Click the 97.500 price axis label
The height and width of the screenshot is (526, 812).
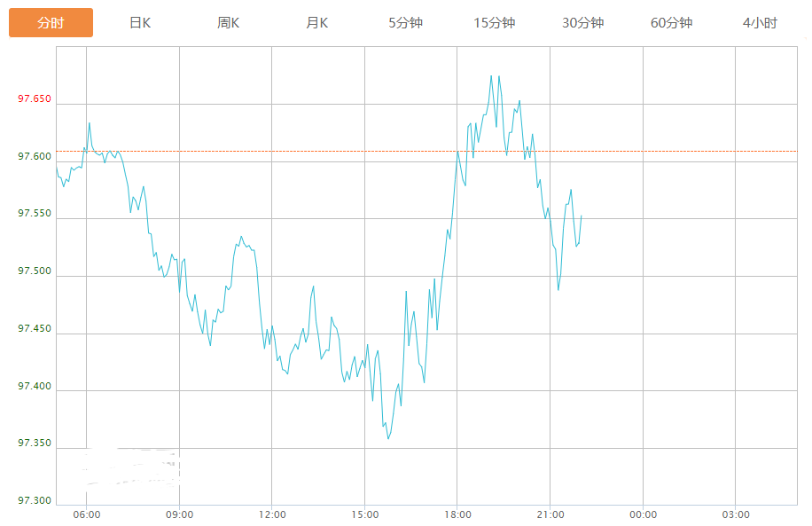coord(35,271)
